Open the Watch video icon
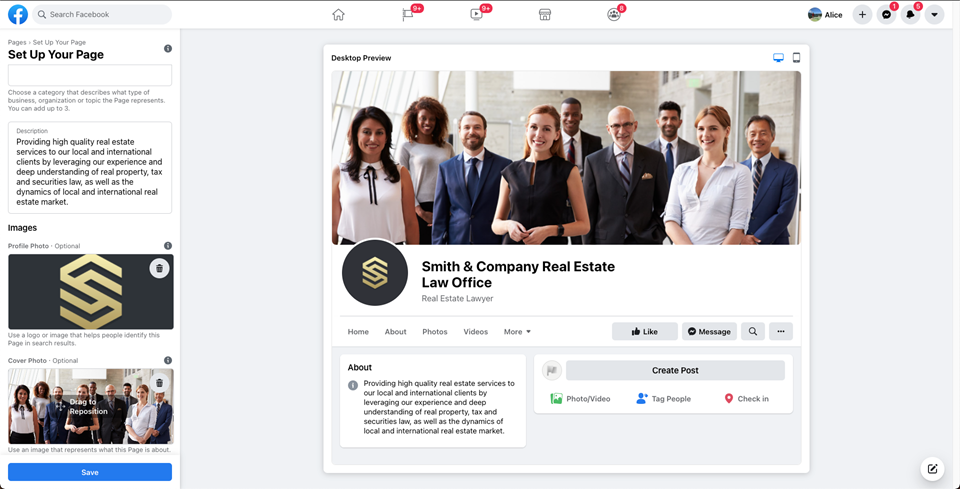 pyautogui.click(x=477, y=15)
